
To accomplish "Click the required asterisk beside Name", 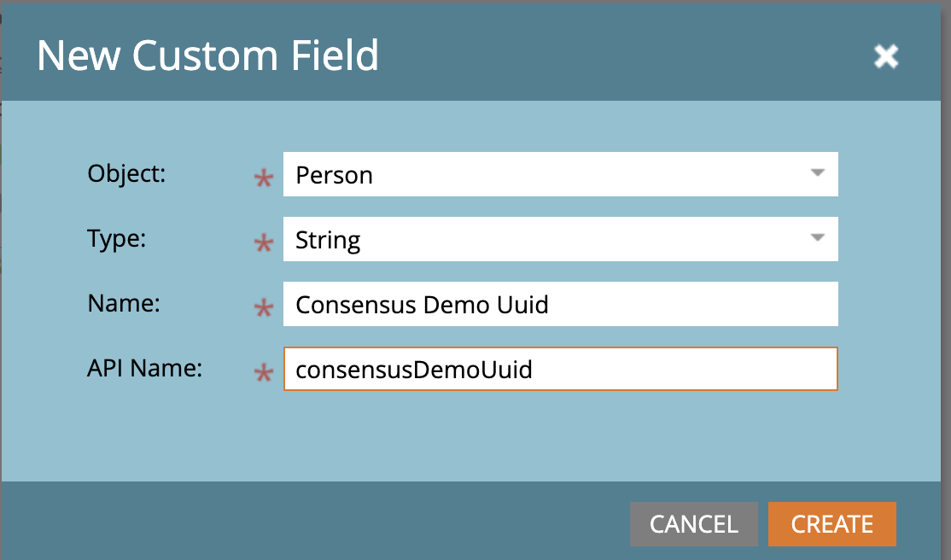I will (263, 308).
